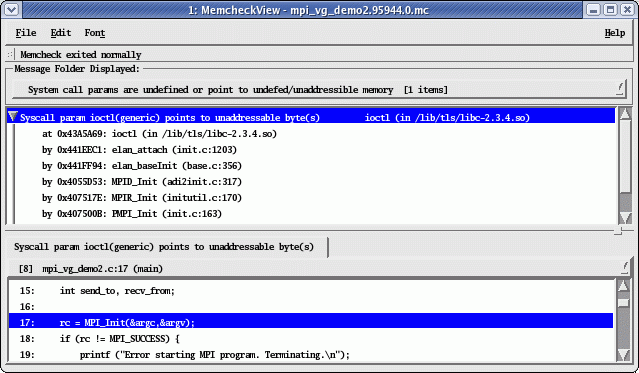Select stack frame MPID_Init (adi2init.c:317)
This screenshot has height=373, width=639.
pos(142,181)
